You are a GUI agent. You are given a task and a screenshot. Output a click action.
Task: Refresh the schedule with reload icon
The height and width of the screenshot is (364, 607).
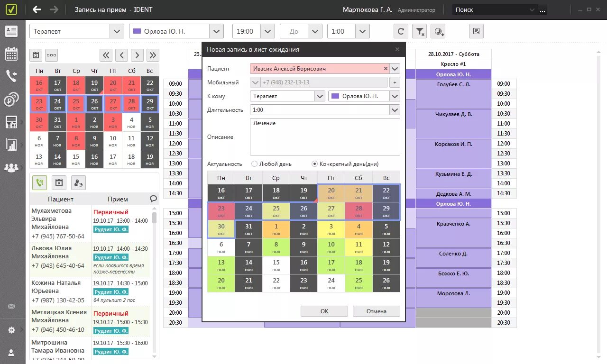[401, 31]
